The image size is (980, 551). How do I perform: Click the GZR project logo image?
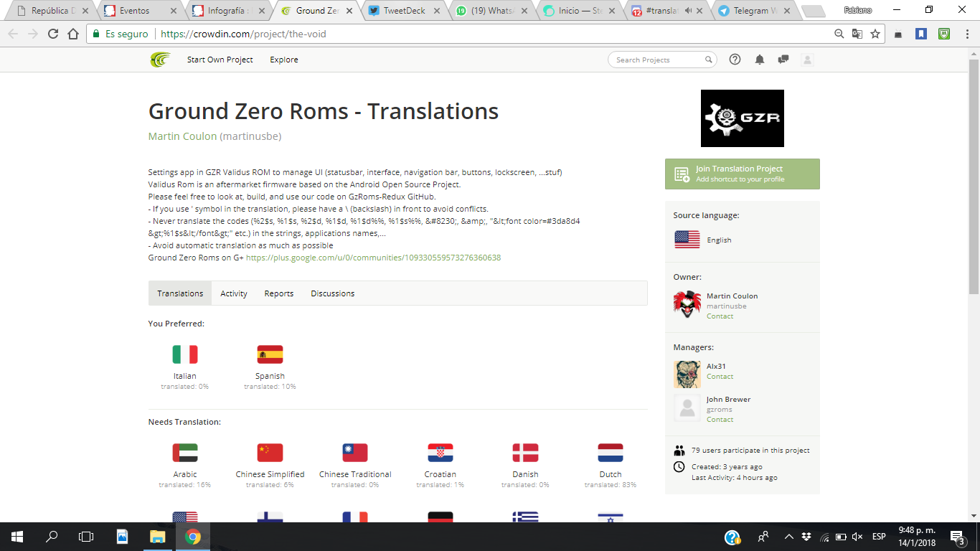[x=743, y=118]
